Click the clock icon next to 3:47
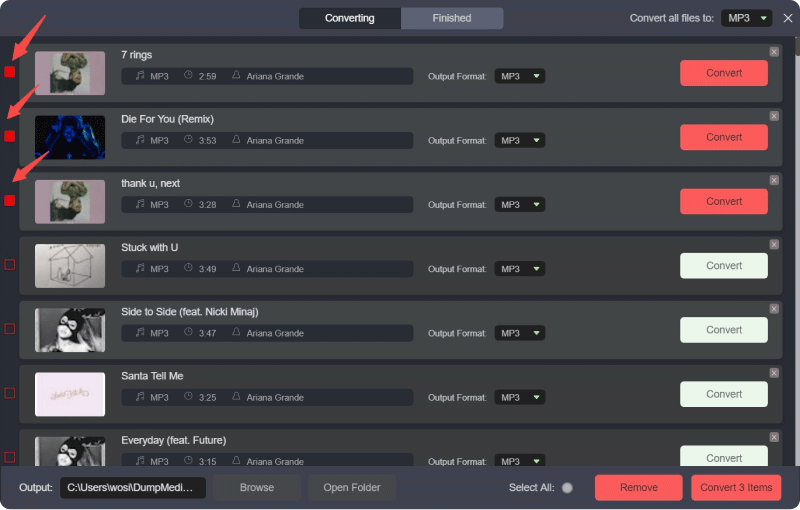Viewport: 800px width, 510px height. point(188,332)
